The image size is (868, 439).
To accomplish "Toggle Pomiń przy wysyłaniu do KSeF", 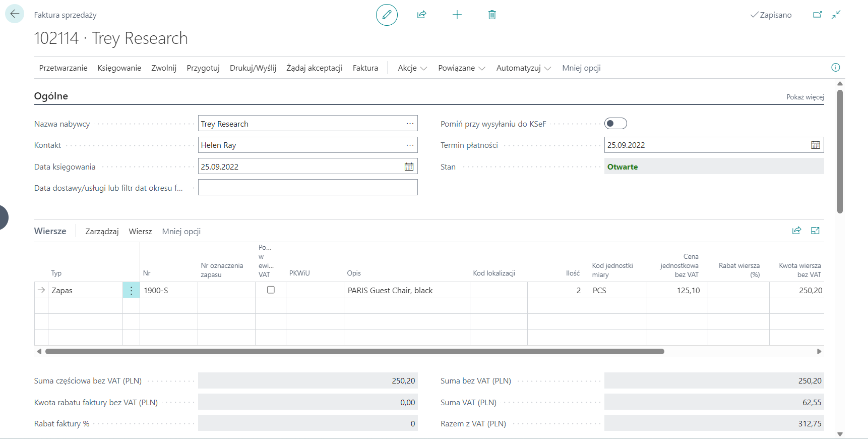I will pyautogui.click(x=615, y=124).
